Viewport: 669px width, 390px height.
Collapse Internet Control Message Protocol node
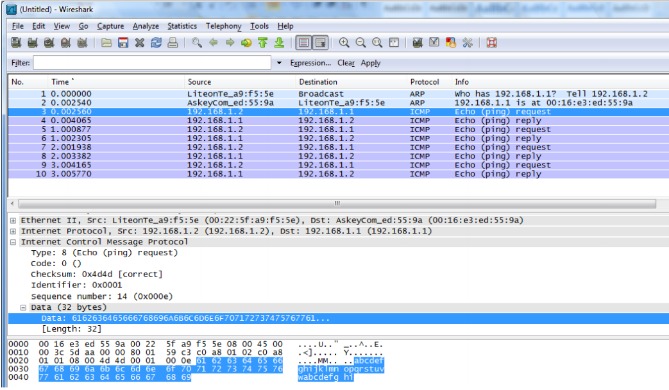(x=13, y=242)
